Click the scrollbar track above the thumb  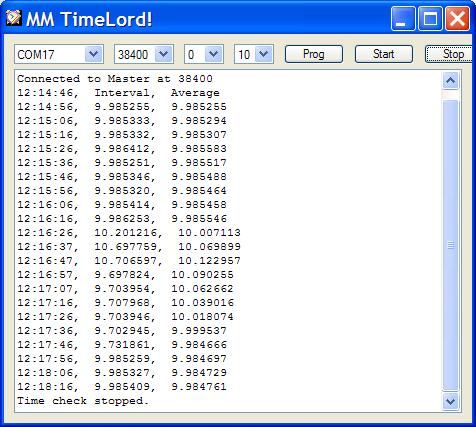450,95
